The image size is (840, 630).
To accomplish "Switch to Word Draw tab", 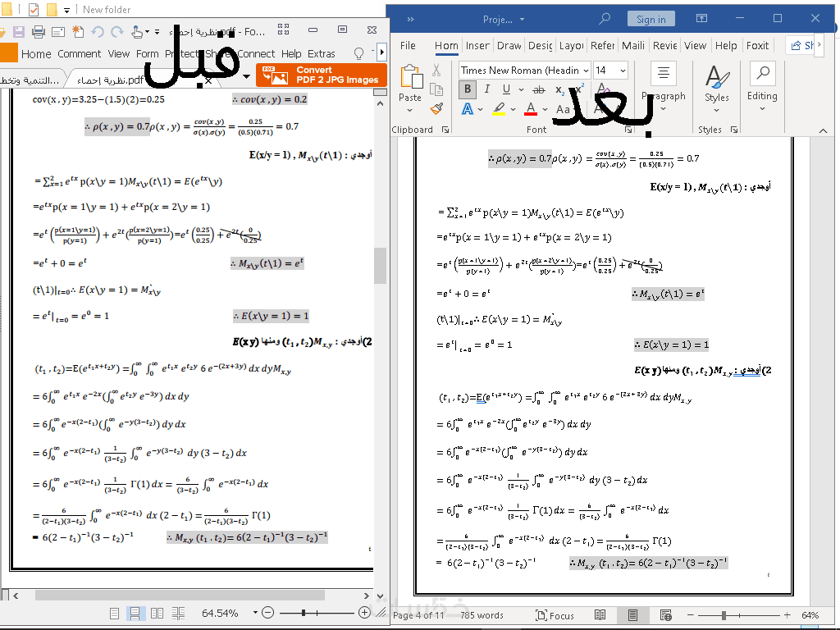I will click(x=509, y=46).
